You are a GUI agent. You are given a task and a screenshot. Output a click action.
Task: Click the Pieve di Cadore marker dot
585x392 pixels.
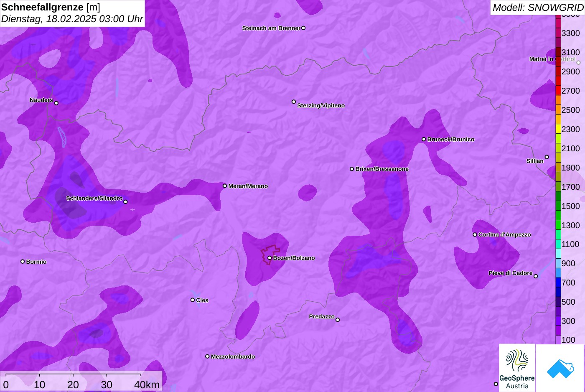click(536, 276)
